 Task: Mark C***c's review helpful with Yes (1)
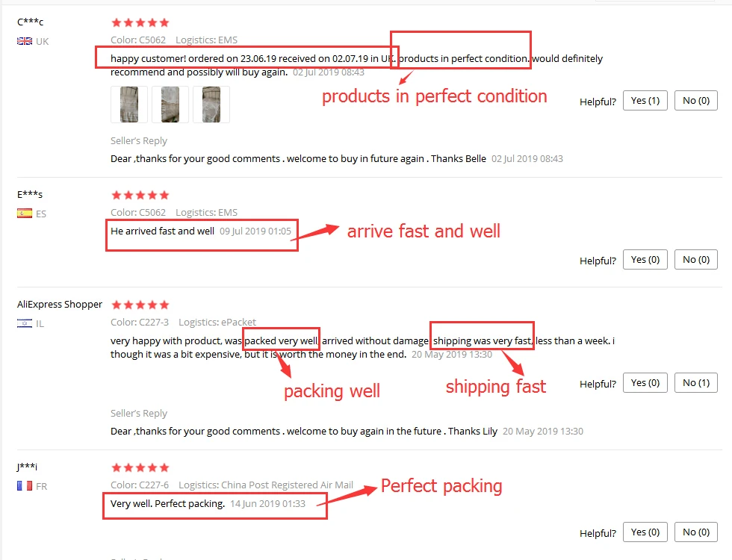click(x=645, y=101)
